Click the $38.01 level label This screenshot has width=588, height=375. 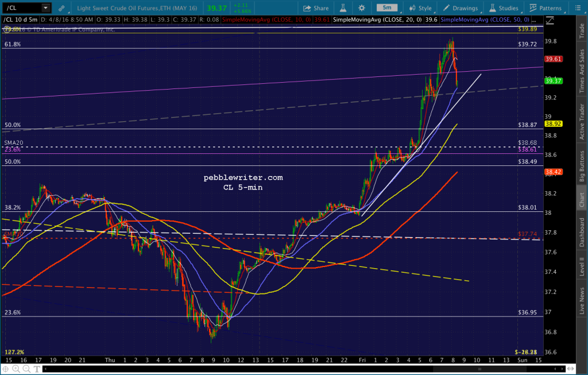[527, 207]
